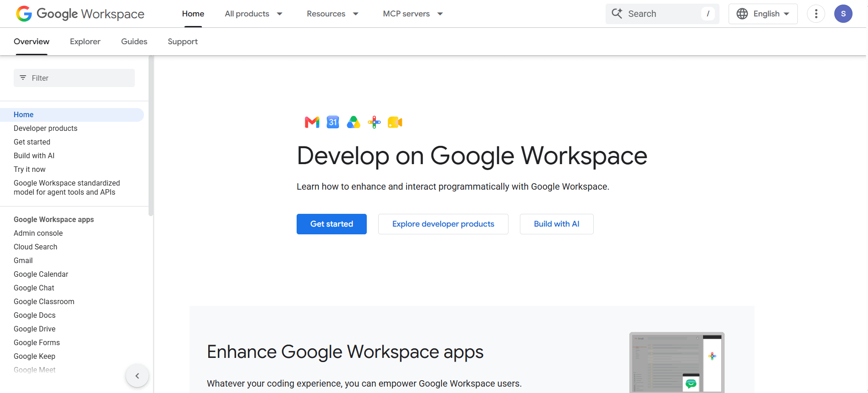868x393 pixels.
Task: Click the Gmail icon above the heading
Action: coord(312,122)
